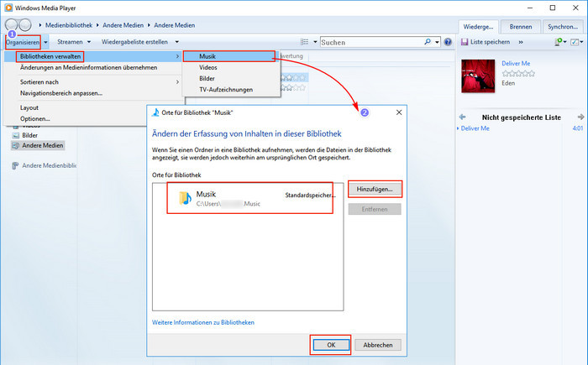Close the Orte für Bibliothek dialog
Viewport: 588px width, 365px height.
click(399, 112)
